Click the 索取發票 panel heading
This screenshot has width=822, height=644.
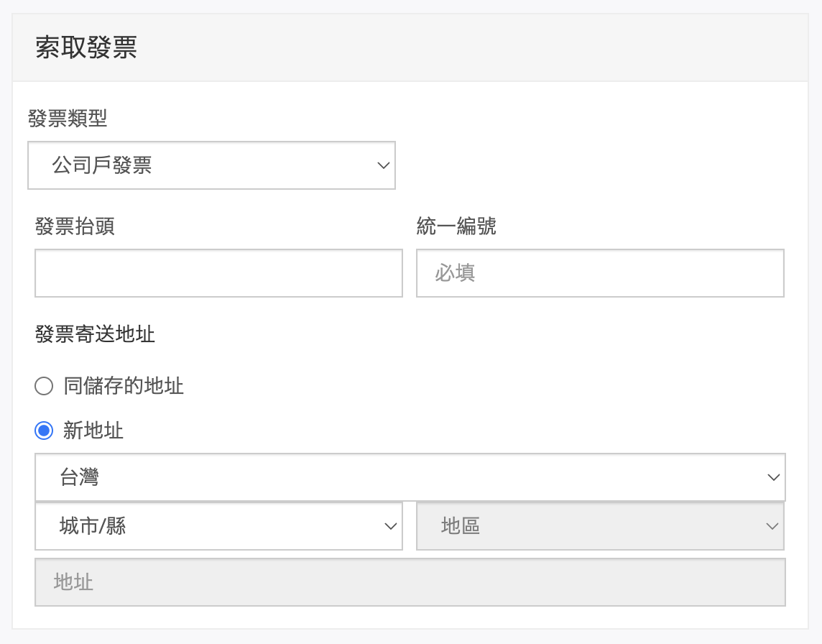(x=86, y=48)
